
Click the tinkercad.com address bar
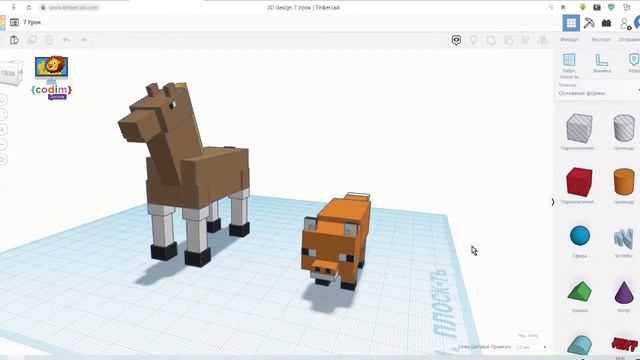tap(73, 7)
